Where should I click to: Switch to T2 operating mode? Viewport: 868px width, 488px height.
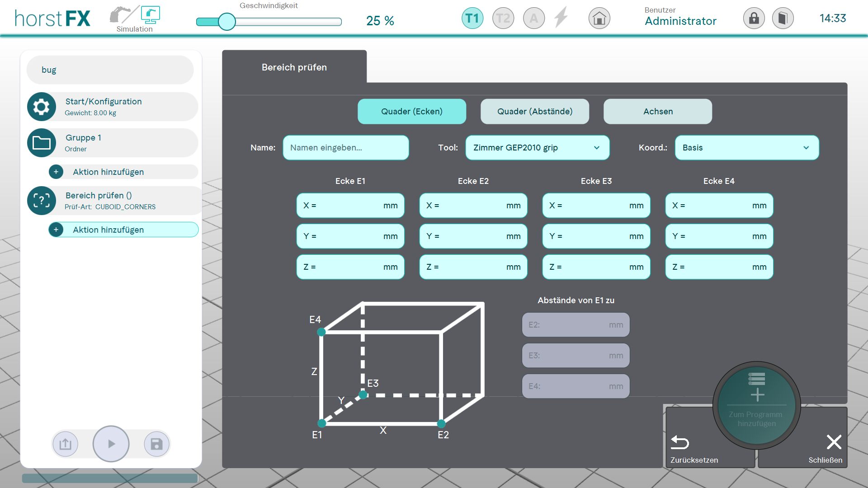pyautogui.click(x=503, y=19)
